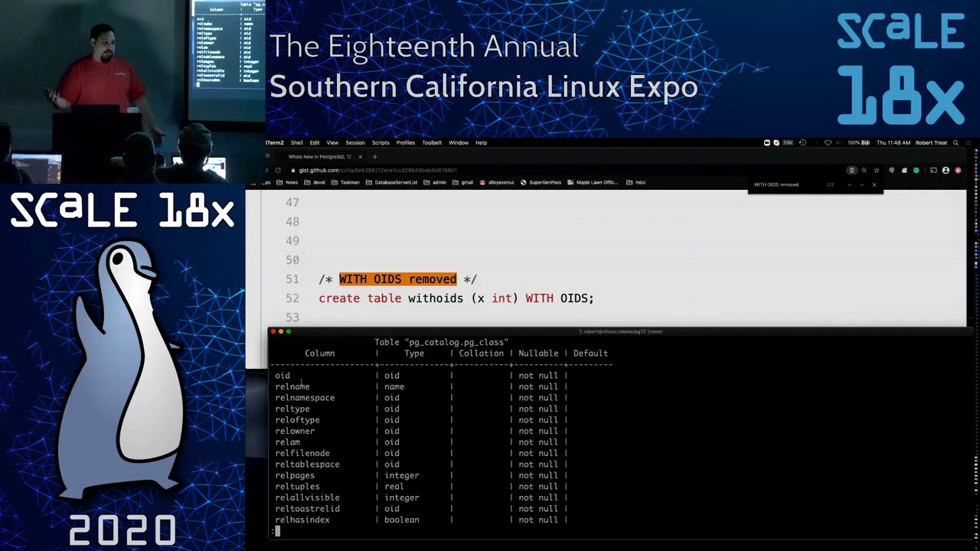This screenshot has height=551, width=980.
Task: Click line number 52 in the gist
Action: [x=292, y=298]
